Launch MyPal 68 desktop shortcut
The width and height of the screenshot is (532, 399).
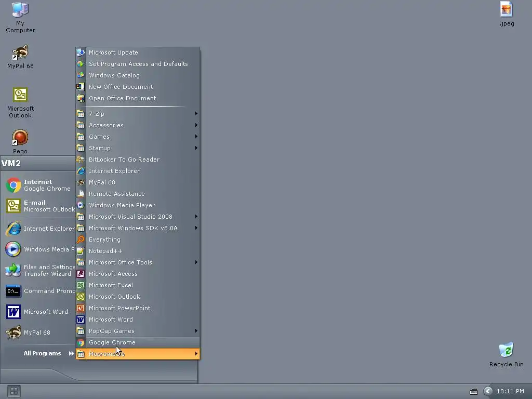pos(20,57)
